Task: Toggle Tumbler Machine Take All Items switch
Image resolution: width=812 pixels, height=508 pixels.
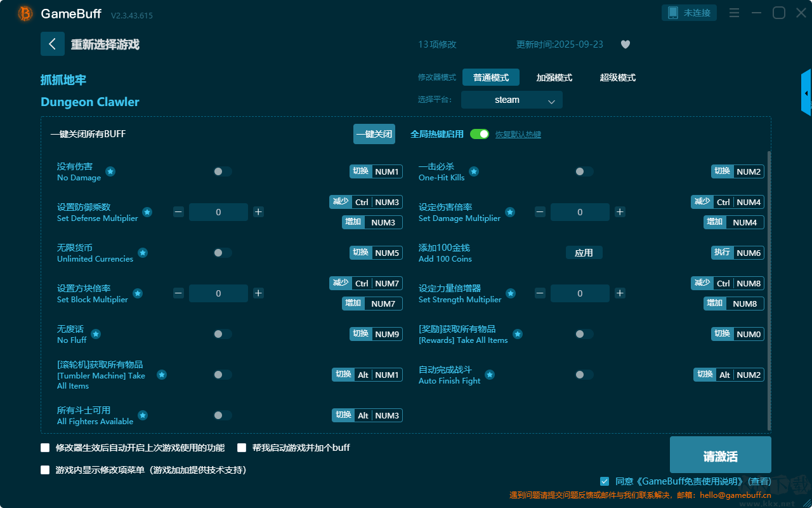Action: [223, 375]
